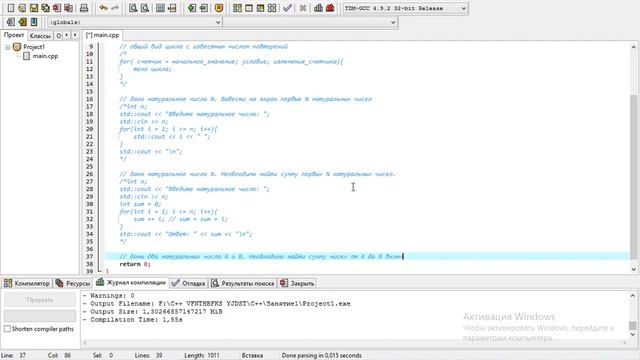Click the New file icon

11,8
